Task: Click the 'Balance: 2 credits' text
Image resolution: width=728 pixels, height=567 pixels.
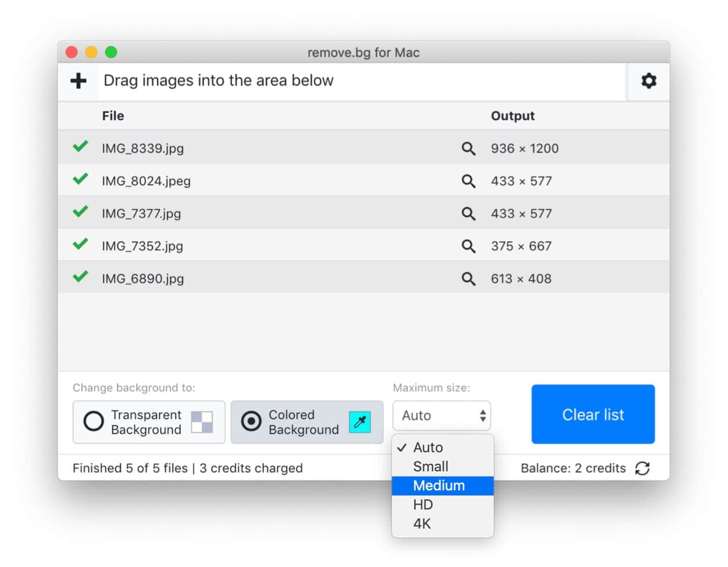Action: 573,468
